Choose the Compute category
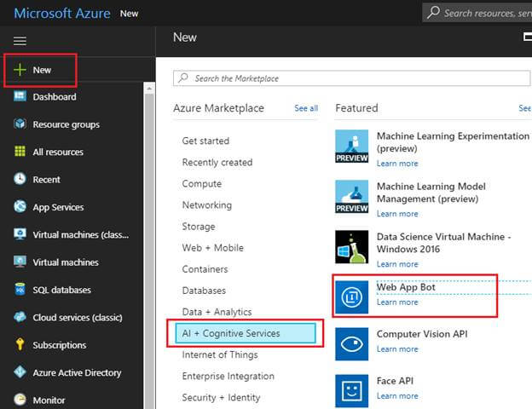532x409 pixels. pos(201,184)
